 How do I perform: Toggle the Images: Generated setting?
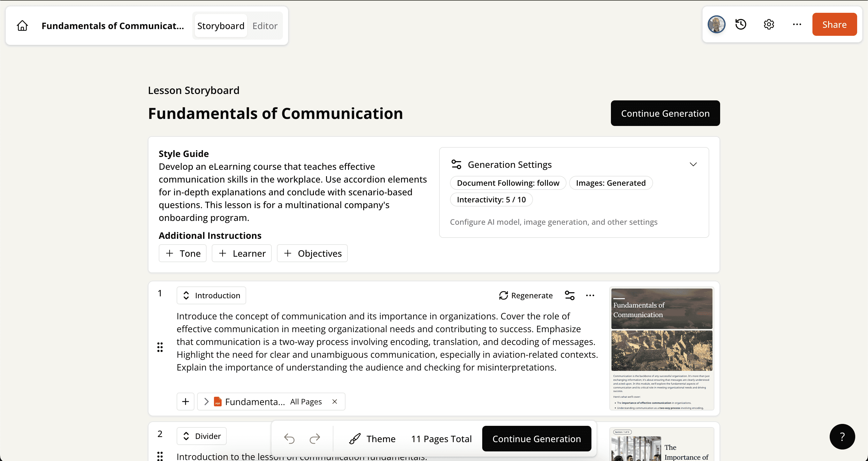[x=611, y=183]
